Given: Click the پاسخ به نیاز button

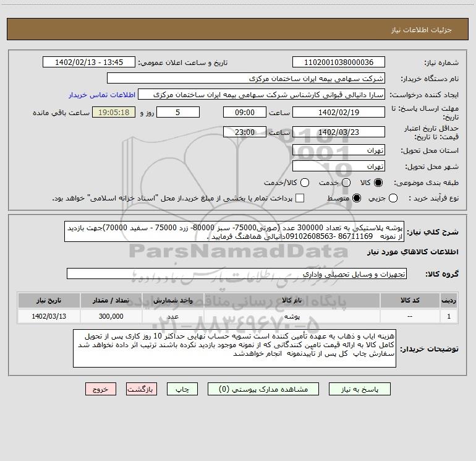Looking at the screenshot, I should tap(359, 389).
